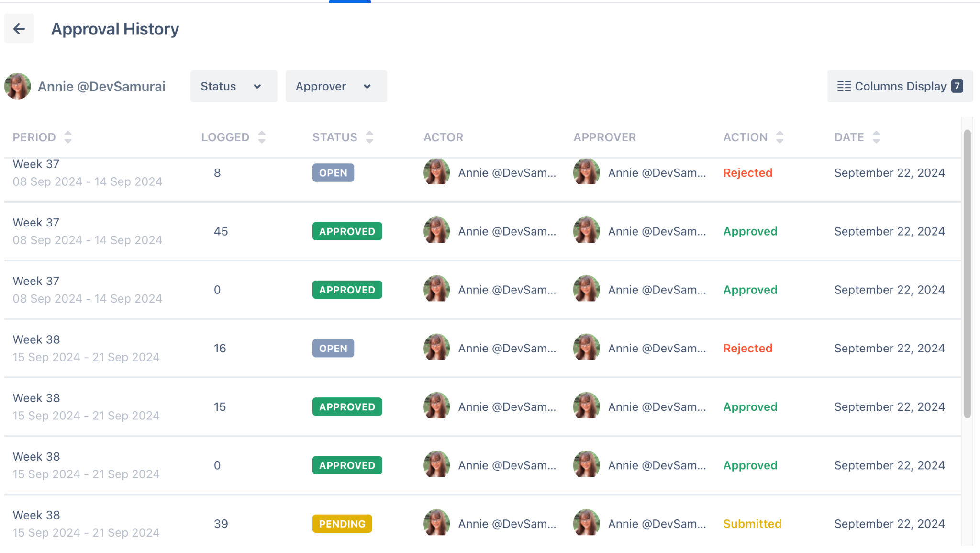Sort by Logged column sort arrows

click(261, 137)
